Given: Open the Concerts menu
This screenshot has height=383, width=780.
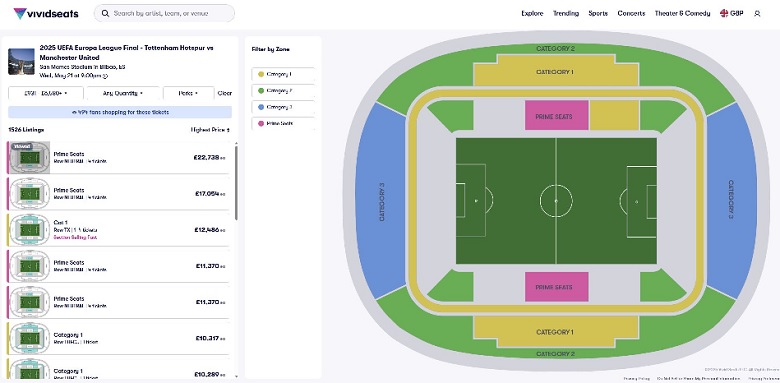Looking at the screenshot, I should (631, 13).
